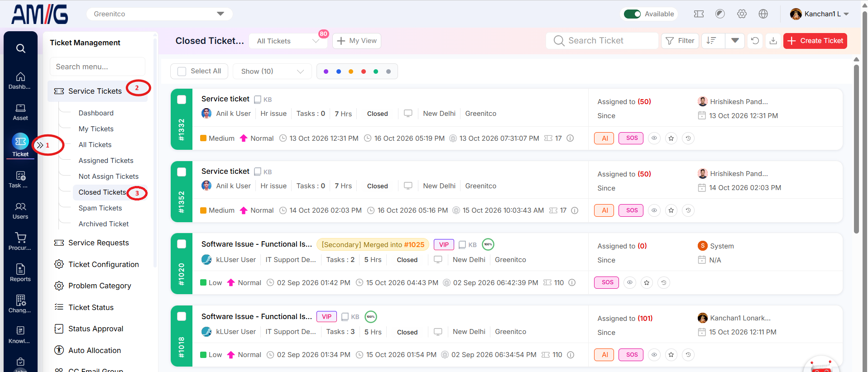Tick checkbox for ticket #1020
Viewport: 868px width, 372px height.
pyautogui.click(x=182, y=244)
